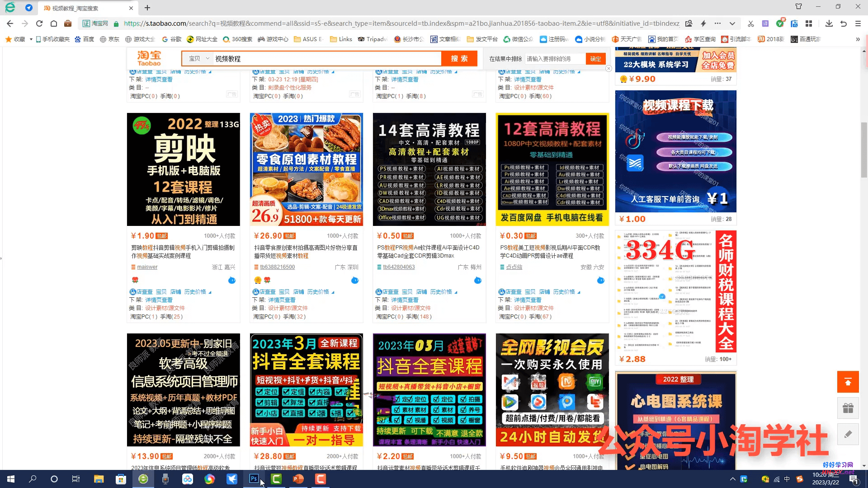Click the pencil feedback sidebar icon

[848, 434]
